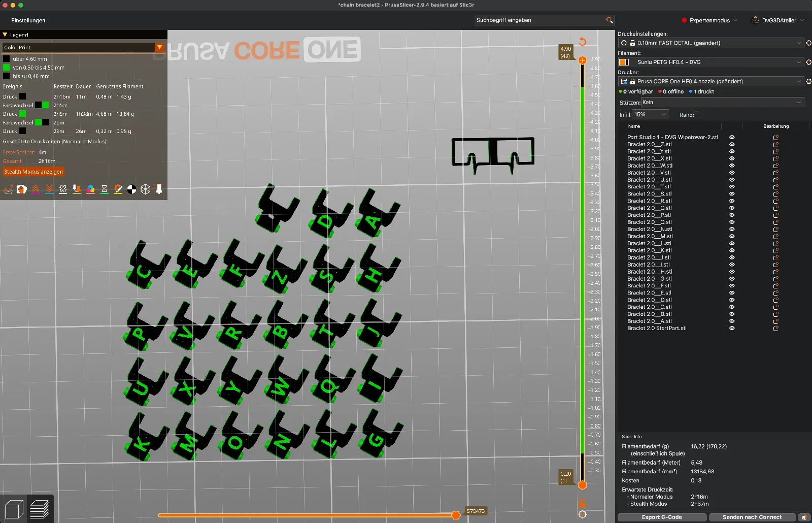Toggle center of gravity marker icon
The image size is (812, 523).
point(131,189)
